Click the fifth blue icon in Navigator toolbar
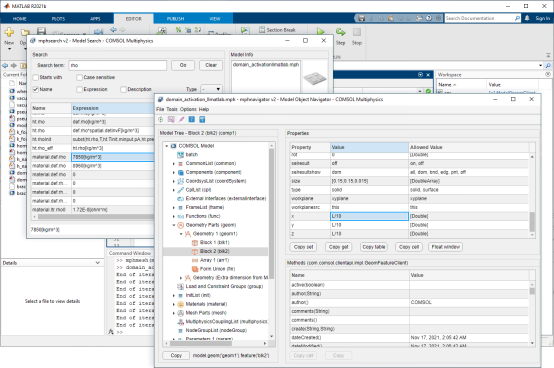This screenshot has height=368, width=554. coord(202,120)
